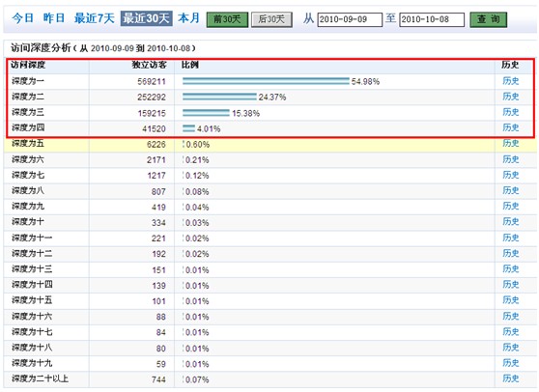The height and width of the screenshot is (392, 539).
Task: Click the visitor count 569211
Action: pos(152,82)
